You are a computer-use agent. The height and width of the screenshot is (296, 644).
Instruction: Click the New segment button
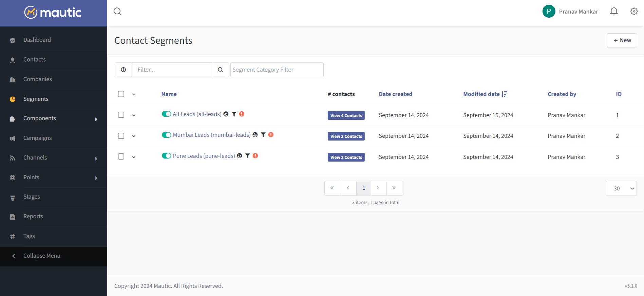tap(622, 40)
